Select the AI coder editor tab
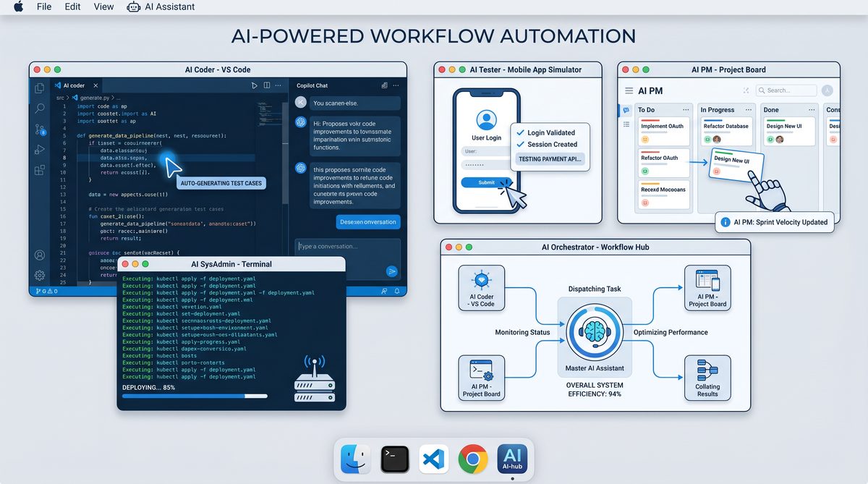The image size is (868, 484). [x=73, y=85]
